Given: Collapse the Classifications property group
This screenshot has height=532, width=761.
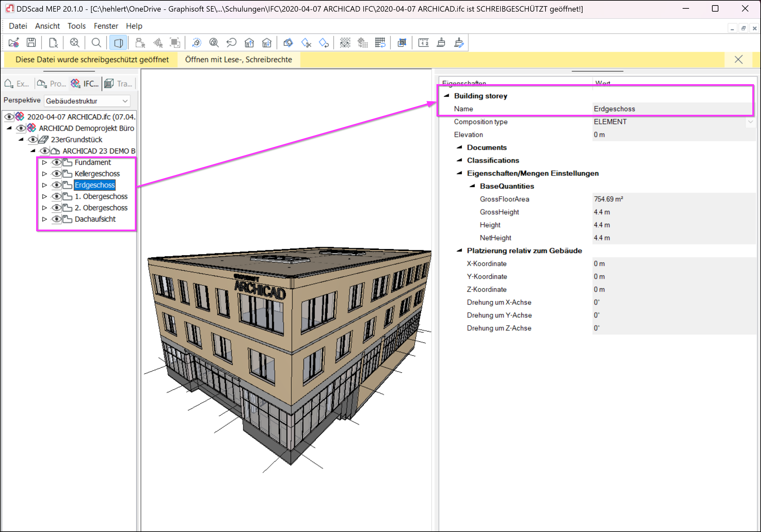Looking at the screenshot, I should [x=459, y=160].
